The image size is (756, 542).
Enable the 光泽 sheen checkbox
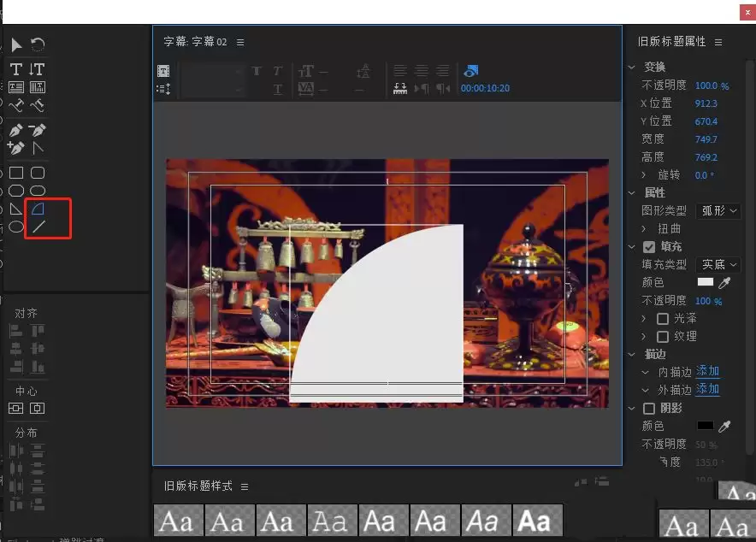663,319
